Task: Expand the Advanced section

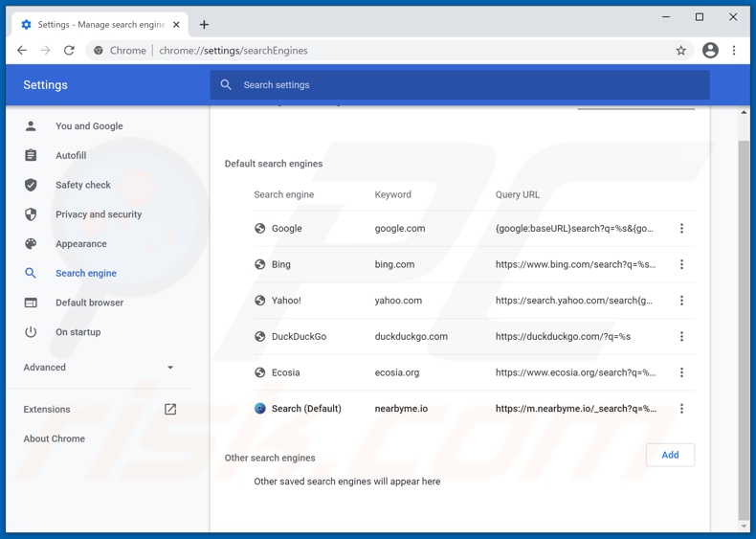Action: click(x=99, y=368)
